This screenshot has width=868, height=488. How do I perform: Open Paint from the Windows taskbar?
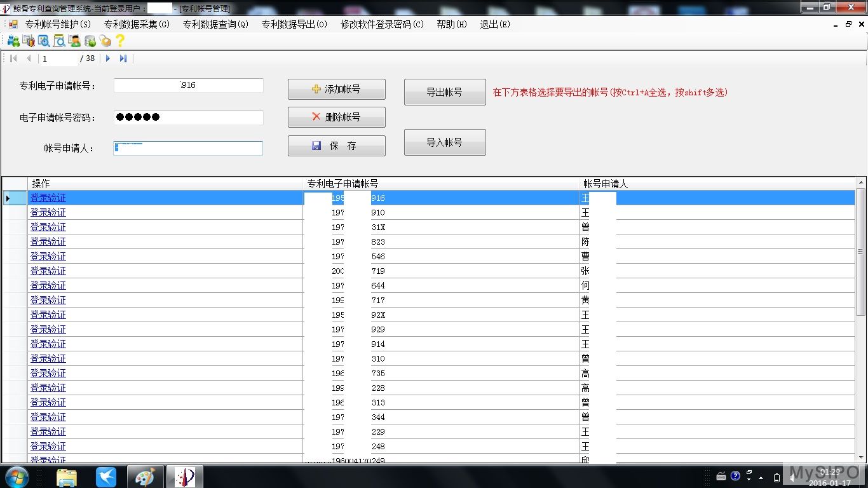(x=145, y=476)
